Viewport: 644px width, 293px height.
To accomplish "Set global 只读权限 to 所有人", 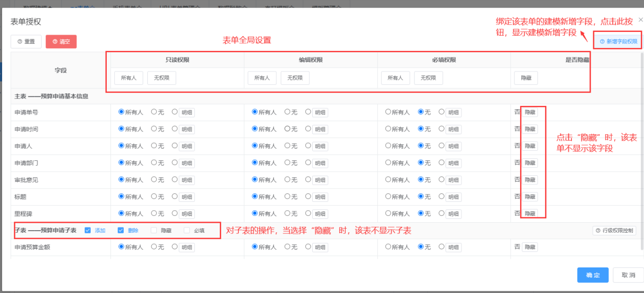I will [129, 78].
